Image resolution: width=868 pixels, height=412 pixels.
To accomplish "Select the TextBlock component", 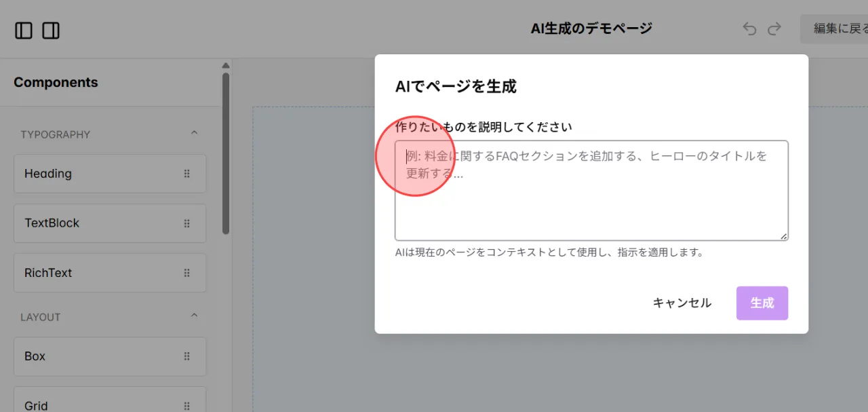I will click(110, 223).
